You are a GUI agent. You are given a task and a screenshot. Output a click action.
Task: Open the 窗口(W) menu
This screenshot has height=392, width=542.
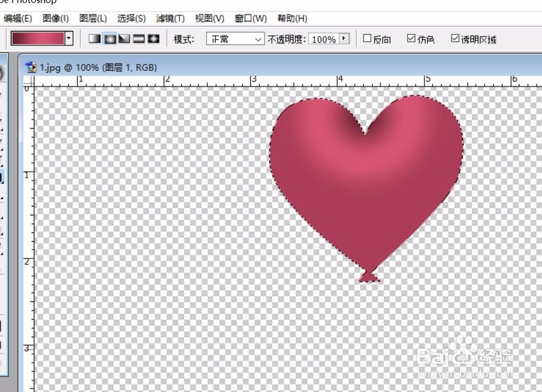[x=250, y=18]
